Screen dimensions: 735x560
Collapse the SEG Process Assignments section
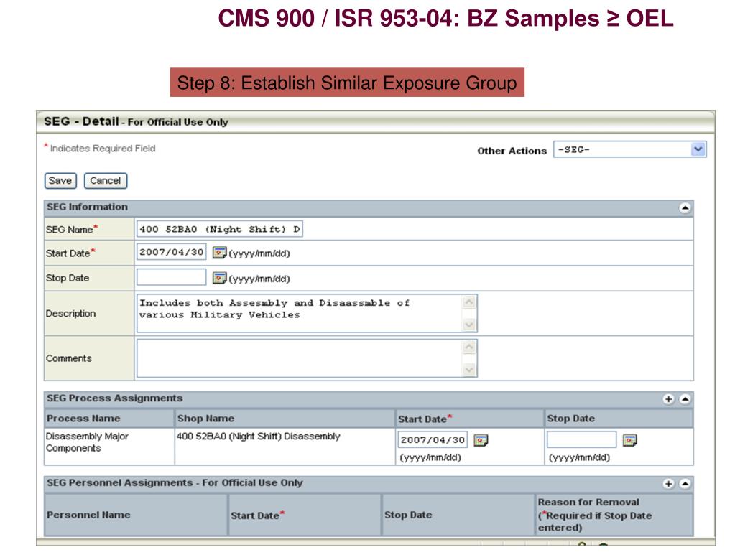[x=685, y=399]
